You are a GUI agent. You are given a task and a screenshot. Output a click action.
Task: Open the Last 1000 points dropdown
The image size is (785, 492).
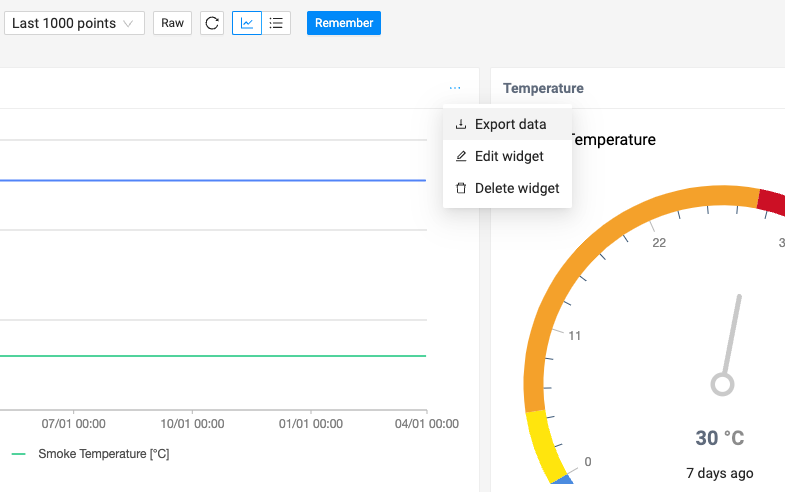(75, 23)
